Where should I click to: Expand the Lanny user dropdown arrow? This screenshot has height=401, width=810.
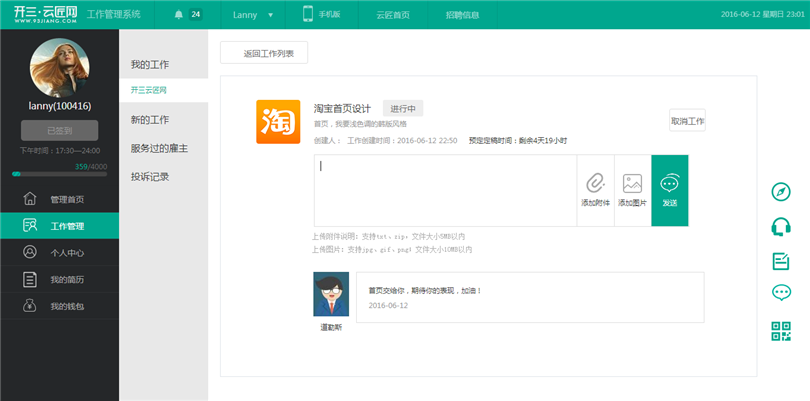point(270,15)
